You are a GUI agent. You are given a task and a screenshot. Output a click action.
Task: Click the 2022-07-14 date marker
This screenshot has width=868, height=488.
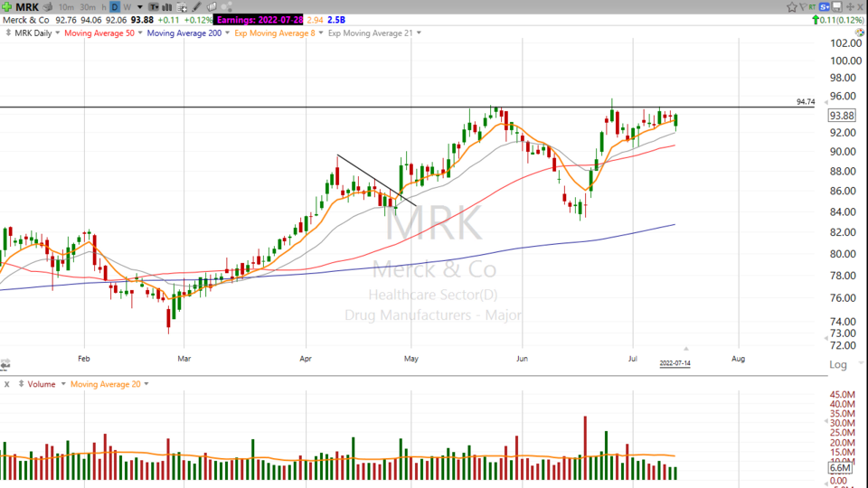(675, 363)
